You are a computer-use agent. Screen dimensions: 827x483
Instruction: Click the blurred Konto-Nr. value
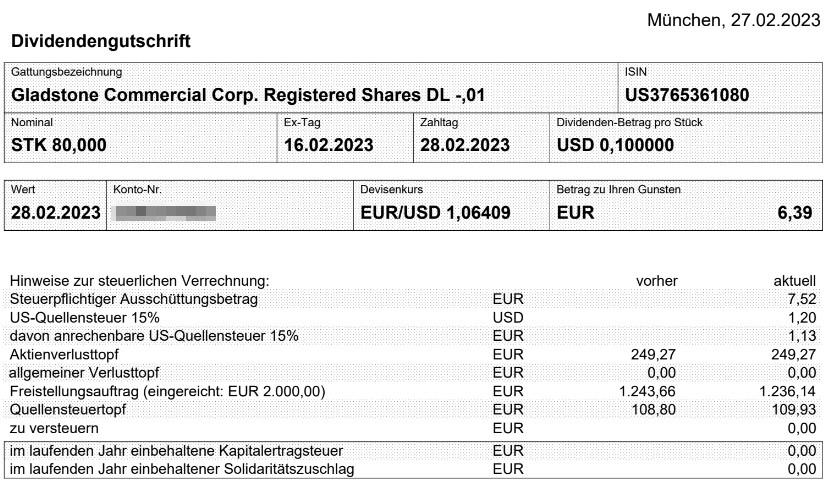click(x=163, y=212)
